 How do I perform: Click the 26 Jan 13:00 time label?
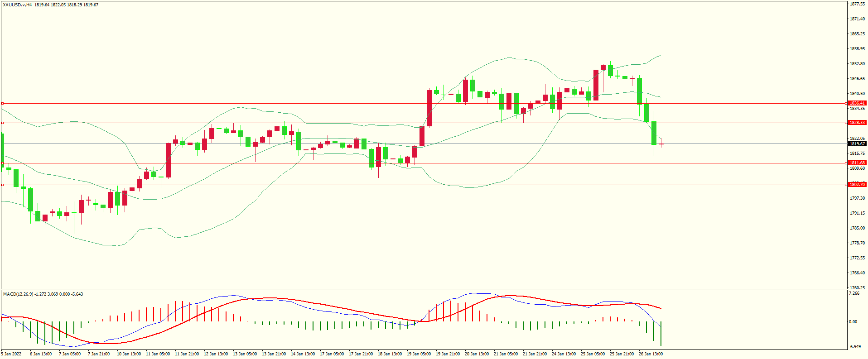point(651,354)
